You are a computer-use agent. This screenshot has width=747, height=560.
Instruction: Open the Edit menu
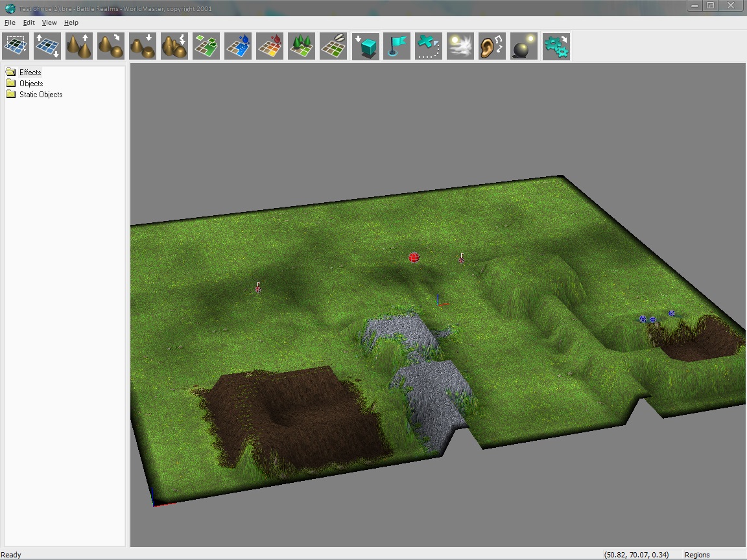click(29, 23)
